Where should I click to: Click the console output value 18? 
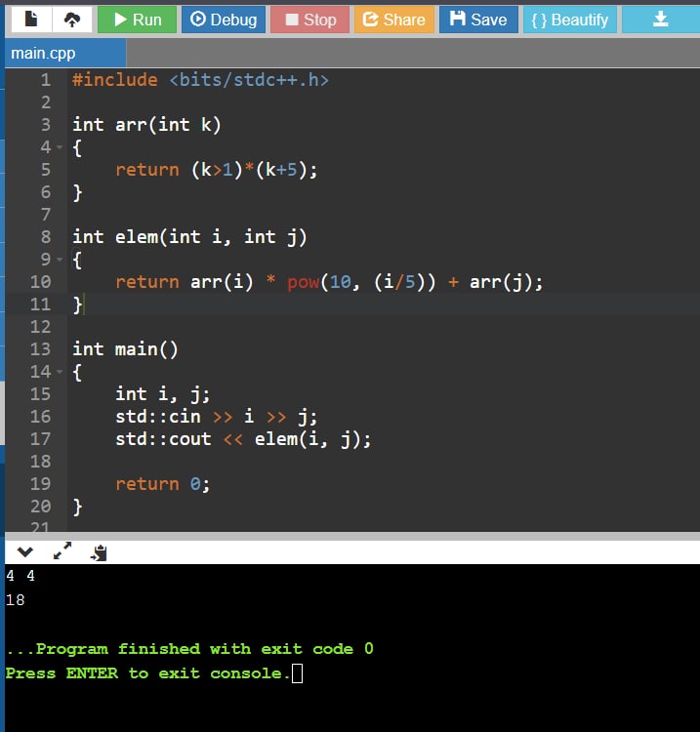[x=16, y=600]
